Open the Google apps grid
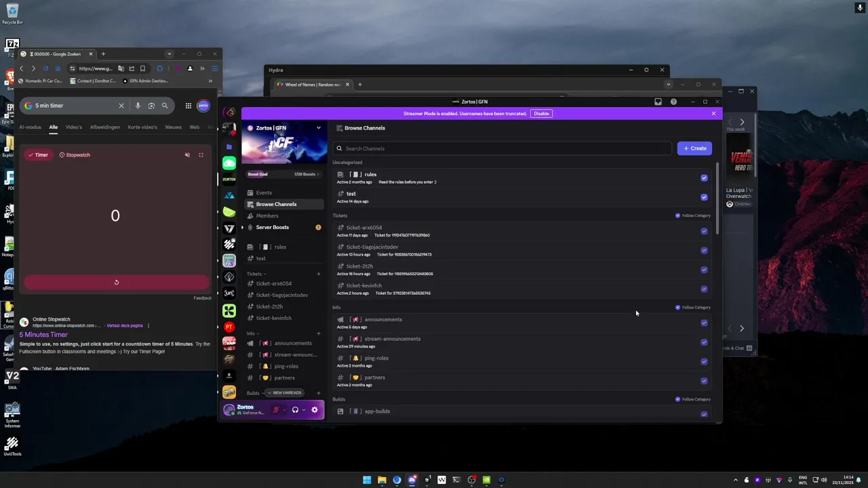The image size is (868, 488). click(189, 106)
